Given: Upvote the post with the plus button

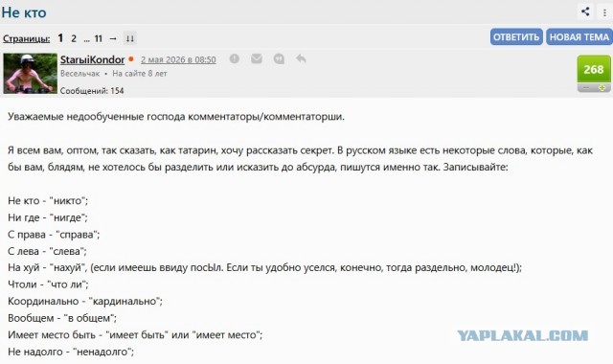Looking at the screenshot, I should (x=602, y=88).
